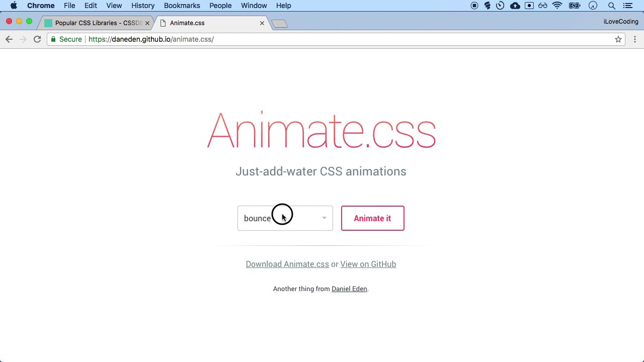Click the Download Animate.css link

pos(287,264)
